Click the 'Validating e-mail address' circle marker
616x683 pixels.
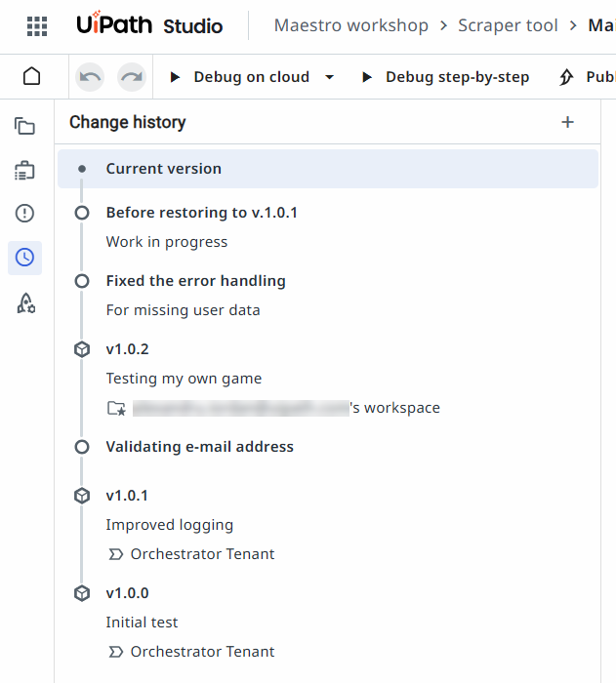tap(82, 447)
